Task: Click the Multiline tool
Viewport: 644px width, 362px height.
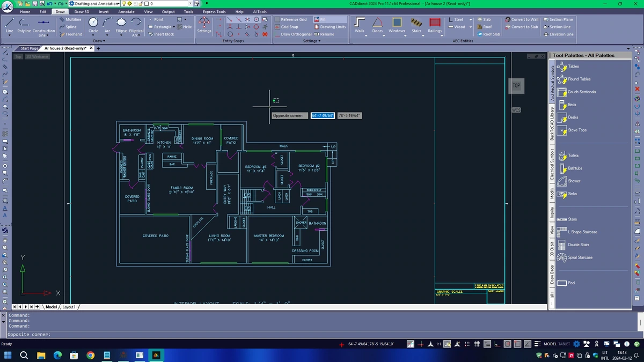Action: (70, 19)
